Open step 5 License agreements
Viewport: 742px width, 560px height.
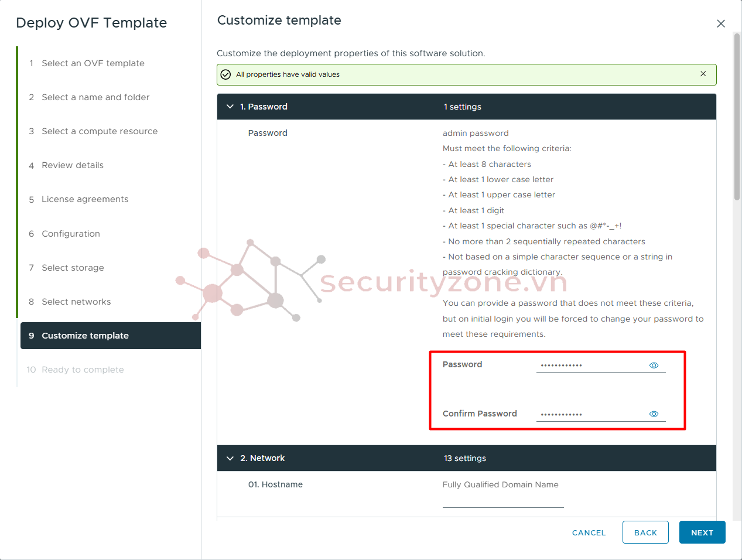coord(85,199)
